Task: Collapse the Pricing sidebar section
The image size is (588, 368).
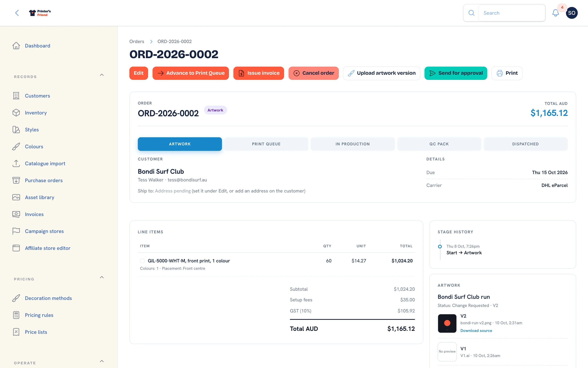Action: (x=102, y=277)
